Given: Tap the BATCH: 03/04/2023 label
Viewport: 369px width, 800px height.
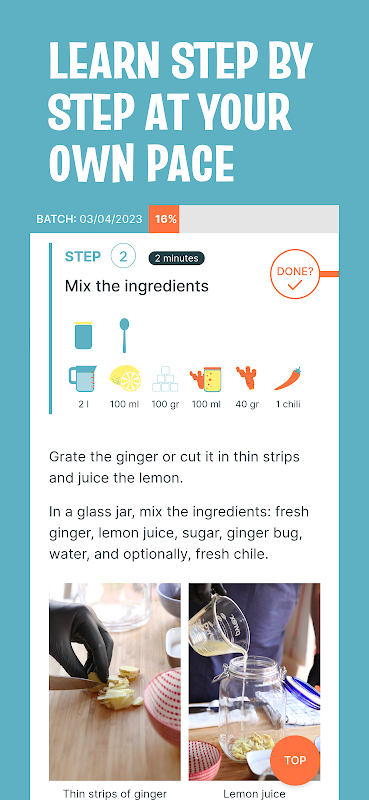Looking at the screenshot, I should coord(89,219).
